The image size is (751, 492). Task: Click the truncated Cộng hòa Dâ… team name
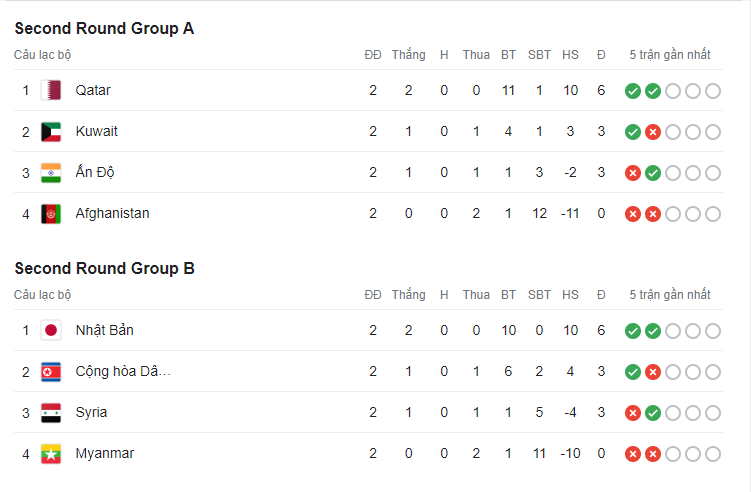[123, 371]
